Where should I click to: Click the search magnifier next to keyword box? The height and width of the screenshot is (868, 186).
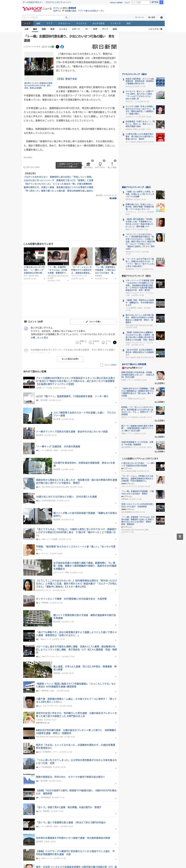(x=66, y=18)
